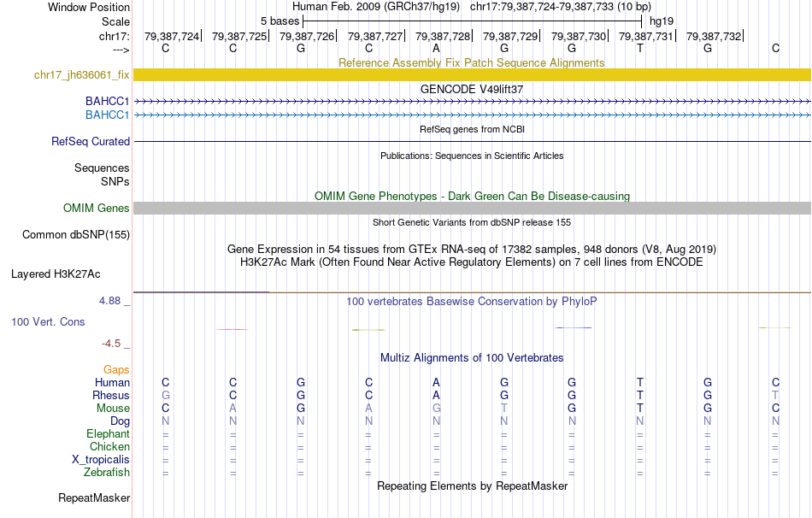Click the Gaps label in Multiz track
812x518 pixels.
coord(116,369)
